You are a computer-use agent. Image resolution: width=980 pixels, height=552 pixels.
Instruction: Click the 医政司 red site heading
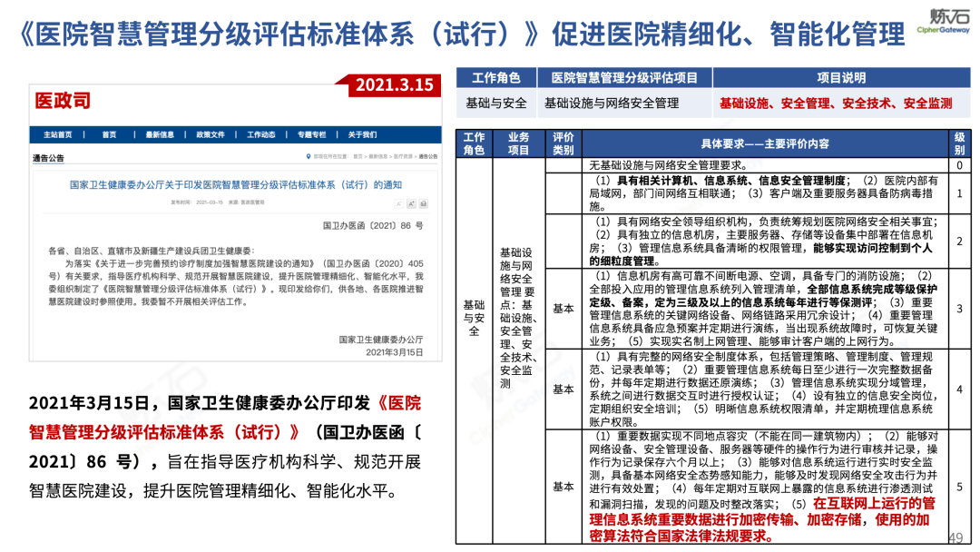click(x=63, y=98)
